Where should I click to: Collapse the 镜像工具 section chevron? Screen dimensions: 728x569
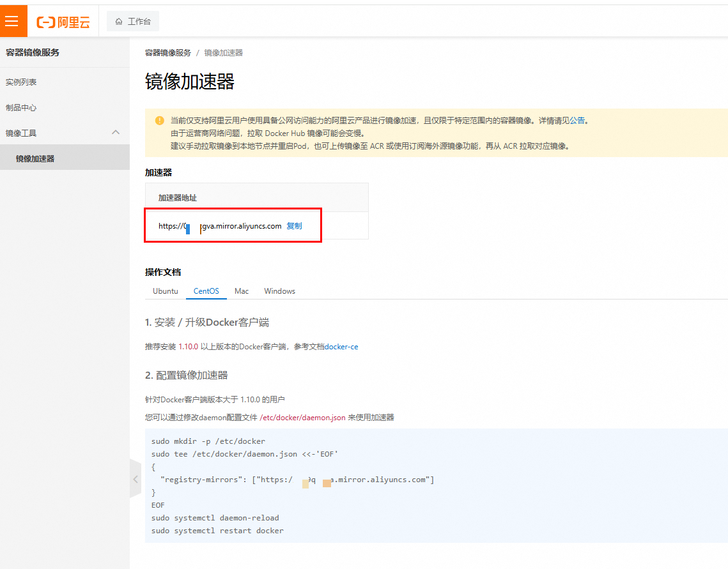tap(116, 133)
